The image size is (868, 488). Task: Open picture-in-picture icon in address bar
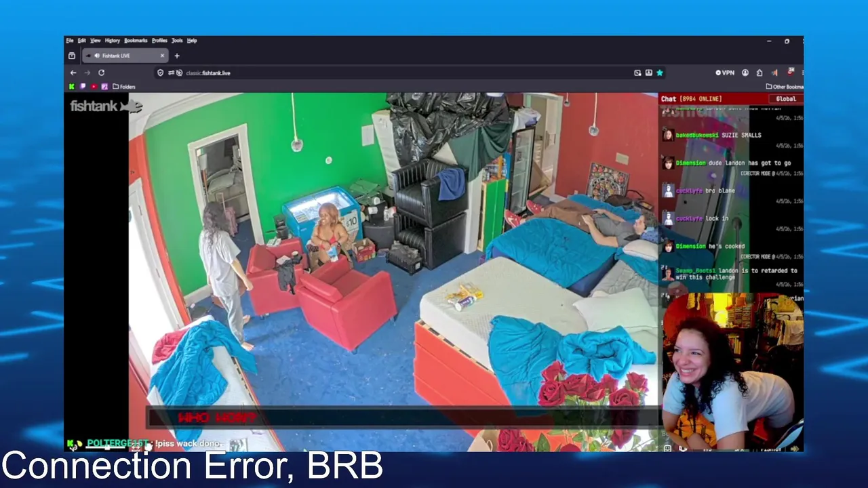point(637,73)
